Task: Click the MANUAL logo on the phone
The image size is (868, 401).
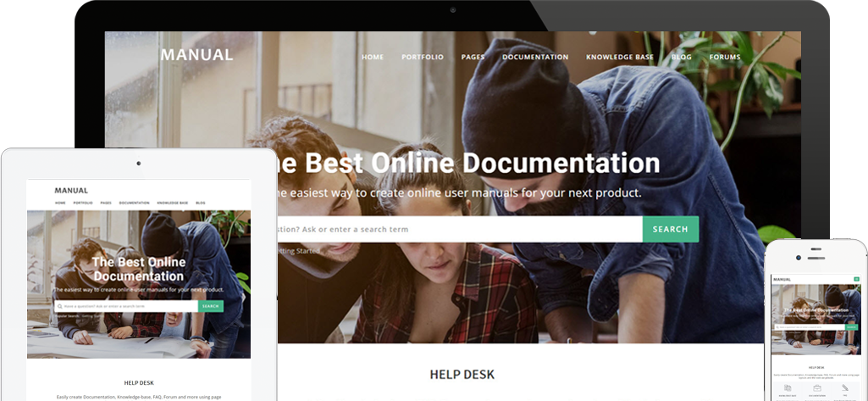Action: pos(782,279)
